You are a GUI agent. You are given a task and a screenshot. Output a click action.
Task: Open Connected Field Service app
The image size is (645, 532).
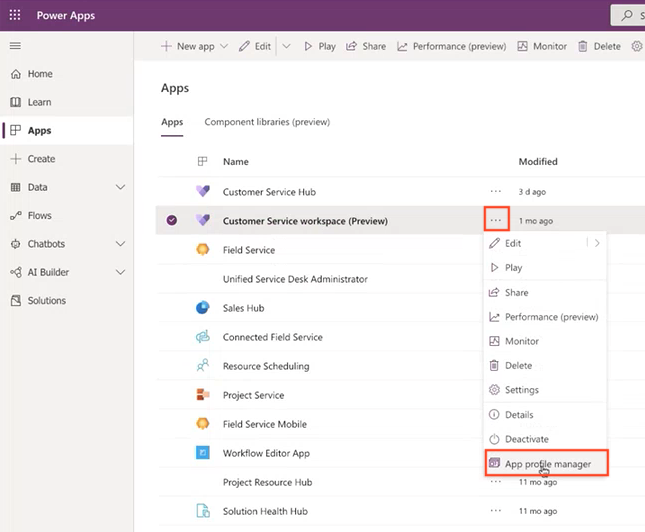point(273,337)
